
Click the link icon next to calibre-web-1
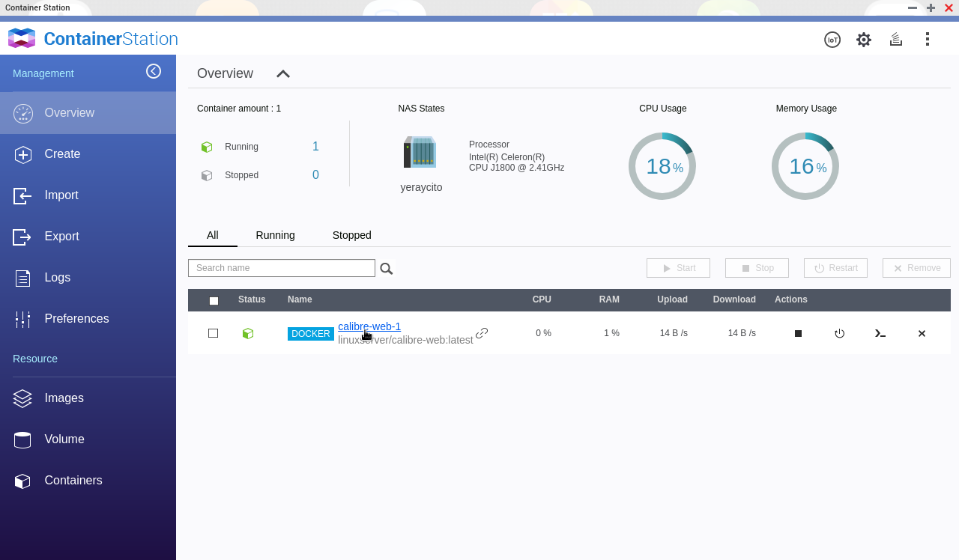[x=482, y=333]
